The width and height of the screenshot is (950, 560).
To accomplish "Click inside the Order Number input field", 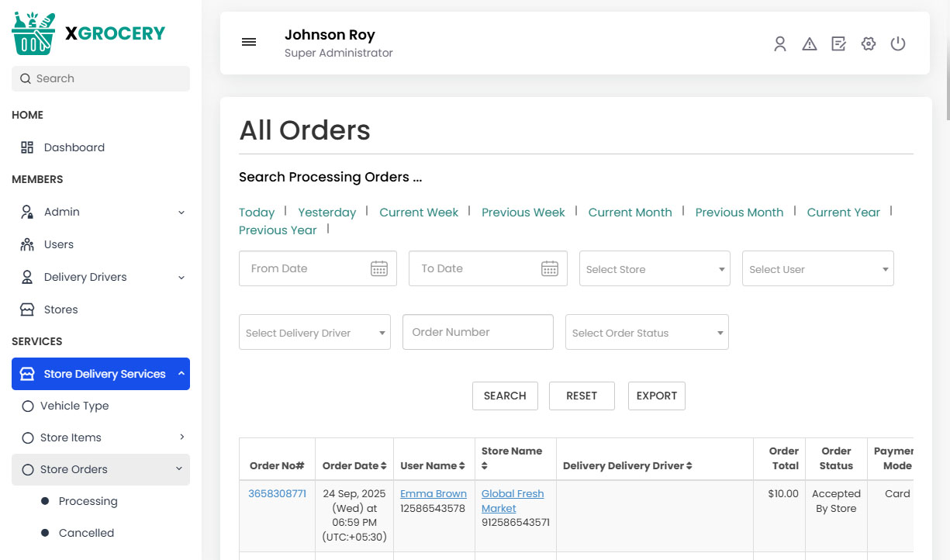I will pyautogui.click(x=478, y=332).
